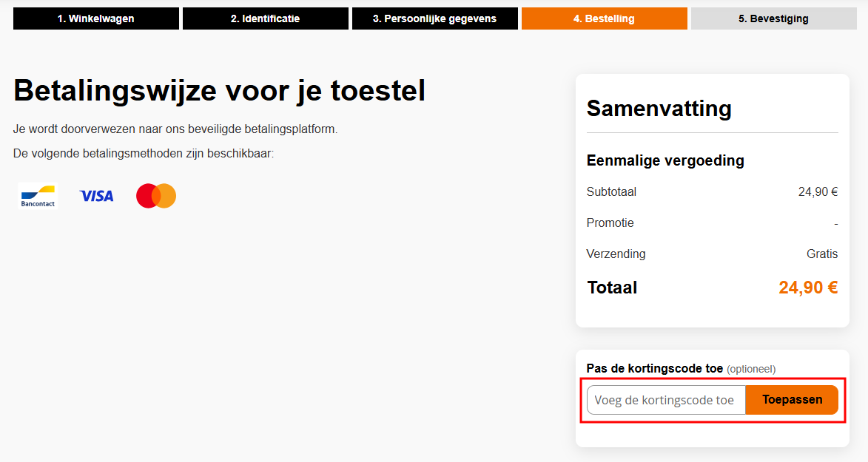Click the "Samenvatting" heading
This screenshot has width=868, height=462.
pos(658,108)
